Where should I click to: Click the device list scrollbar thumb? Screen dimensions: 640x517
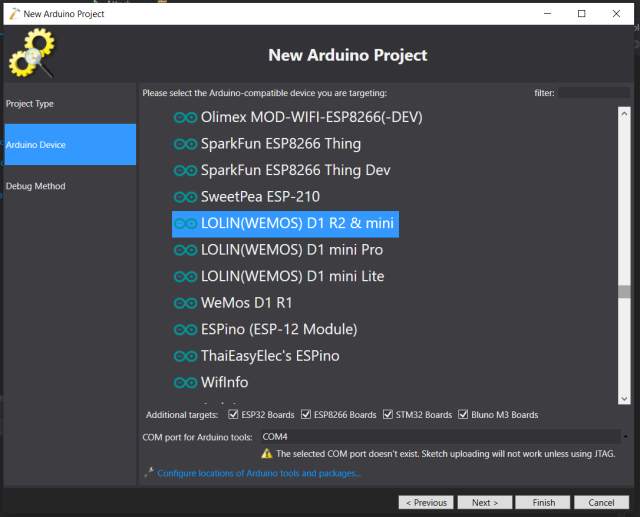[624, 291]
